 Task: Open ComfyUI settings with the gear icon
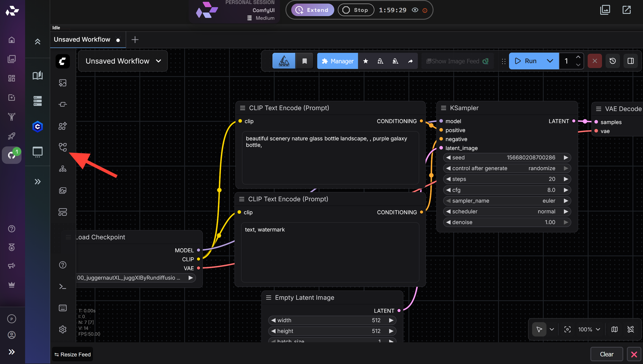point(63,329)
